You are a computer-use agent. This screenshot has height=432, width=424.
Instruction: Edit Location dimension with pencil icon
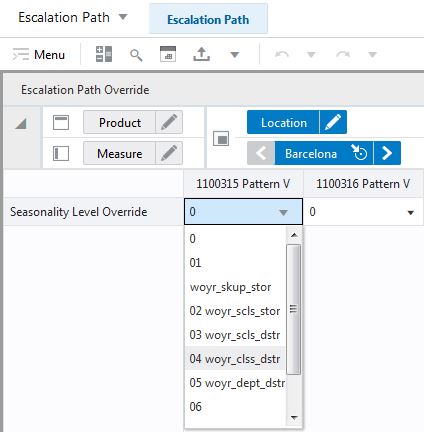(x=333, y=122)
